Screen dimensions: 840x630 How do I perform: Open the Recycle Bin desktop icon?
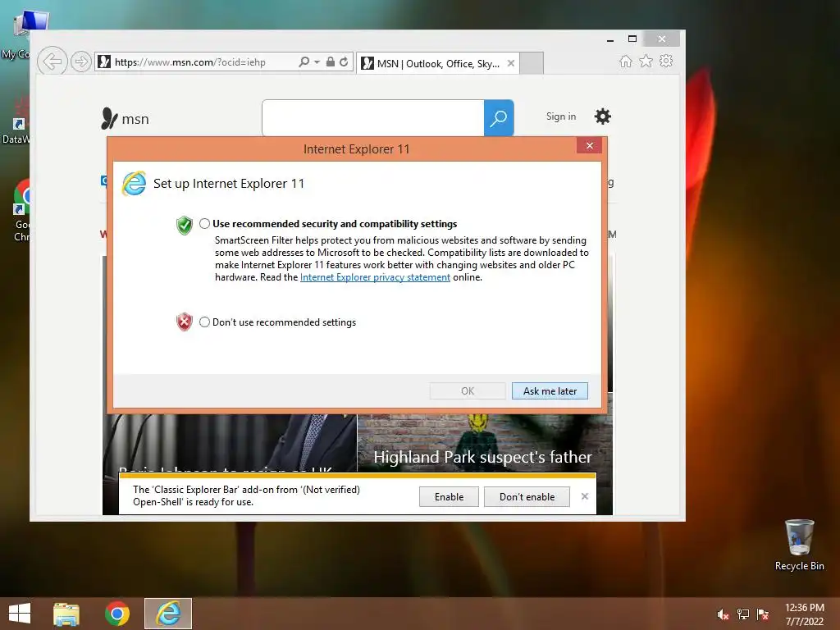(799, 545)
